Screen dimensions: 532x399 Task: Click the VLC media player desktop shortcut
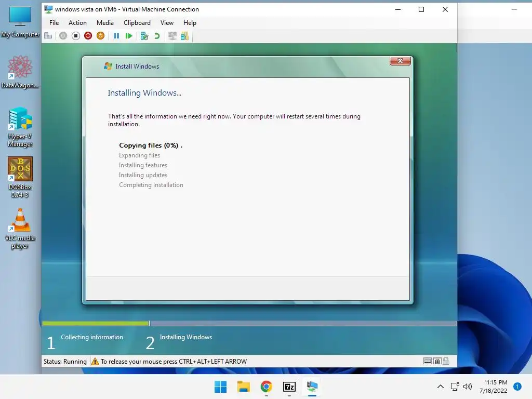pyautogui.click(x=20, y=229)
